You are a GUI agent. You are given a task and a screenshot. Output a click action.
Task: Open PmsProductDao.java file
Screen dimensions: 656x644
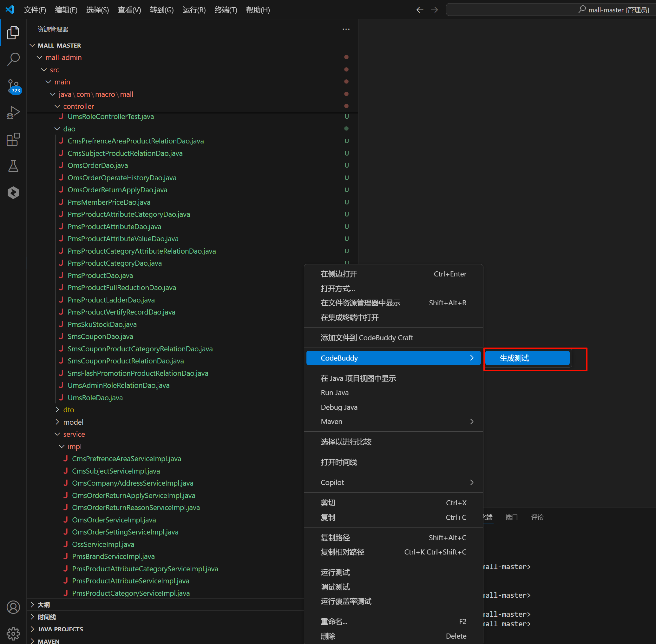point(165,275)
